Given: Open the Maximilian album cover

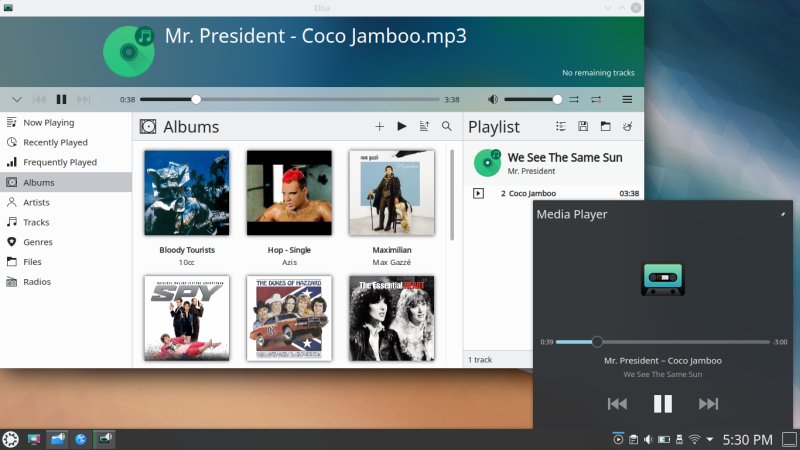Looking at the screenshot, I should (392, 193).
